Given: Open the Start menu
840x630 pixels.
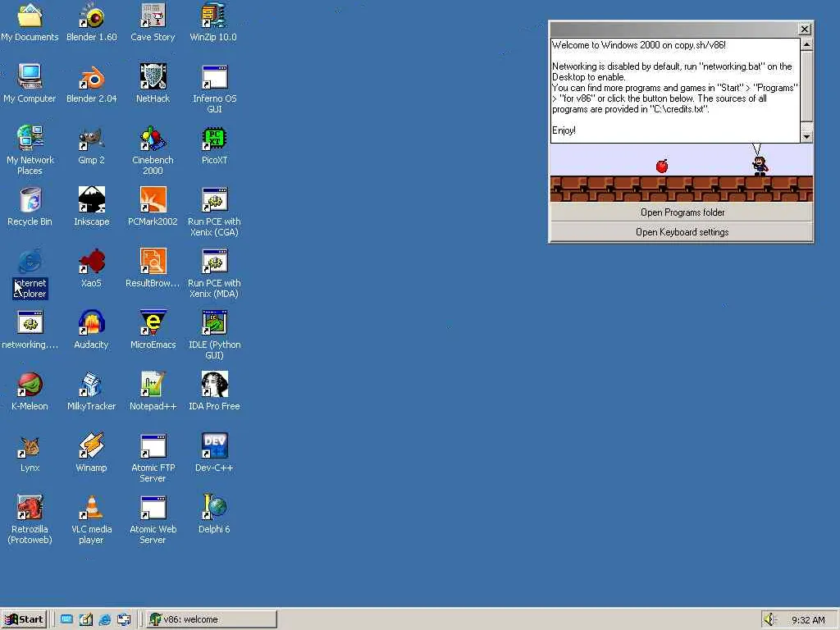Looking at the screenshot, I should coord(24,619).
